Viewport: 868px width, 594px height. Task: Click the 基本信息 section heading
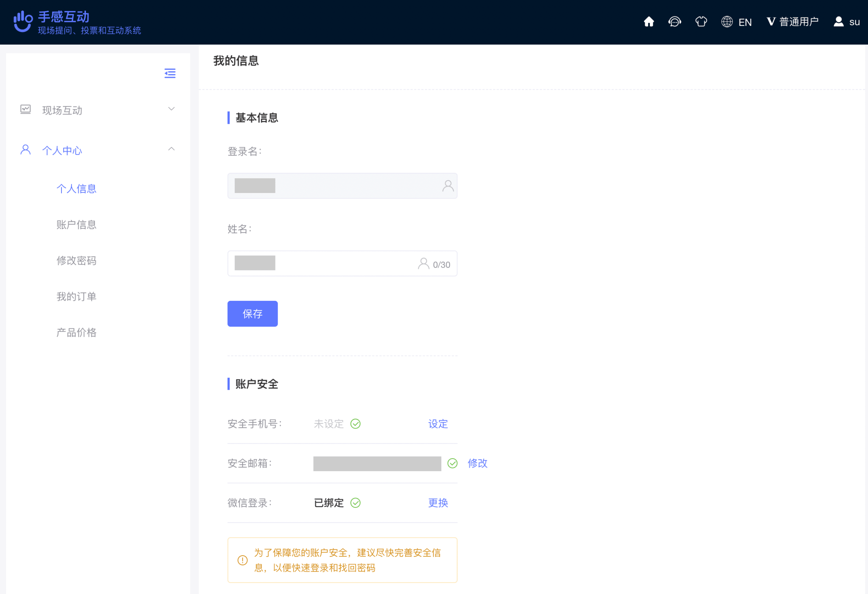tap(257, 118)
